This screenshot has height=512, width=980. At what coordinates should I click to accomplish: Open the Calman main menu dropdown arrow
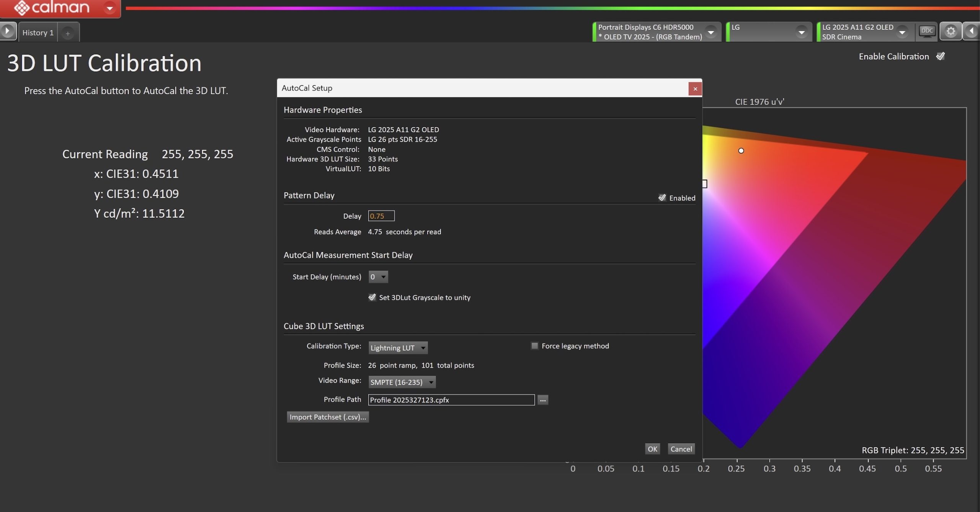[x=109, y=8]
